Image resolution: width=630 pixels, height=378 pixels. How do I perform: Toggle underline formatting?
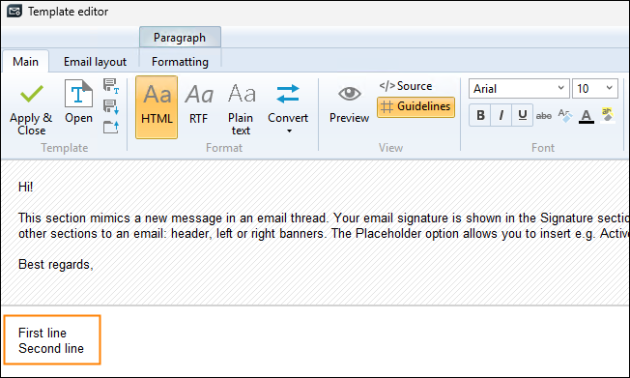coord(522,116)
